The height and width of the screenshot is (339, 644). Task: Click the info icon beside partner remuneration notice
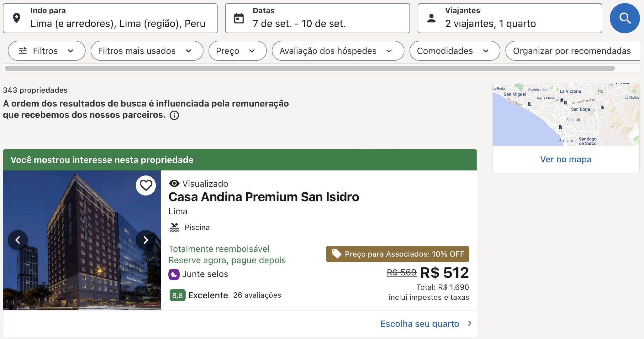(174, 115)
